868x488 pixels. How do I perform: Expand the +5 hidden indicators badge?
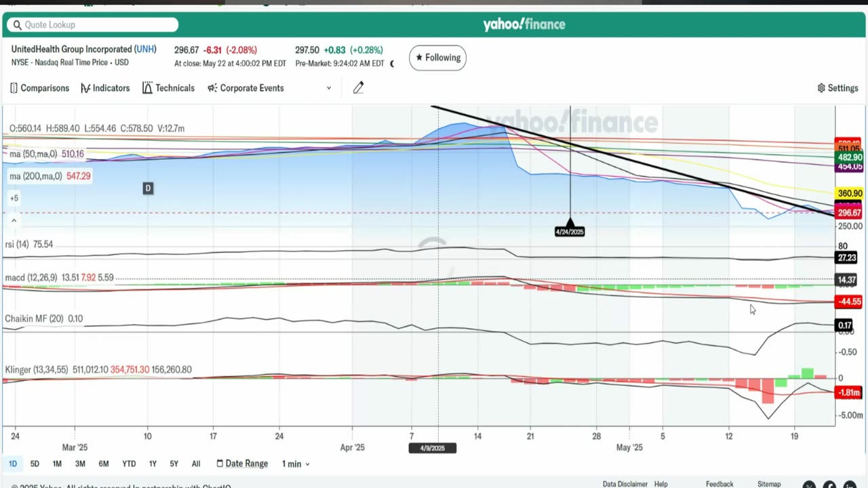[x=14, y=198]
